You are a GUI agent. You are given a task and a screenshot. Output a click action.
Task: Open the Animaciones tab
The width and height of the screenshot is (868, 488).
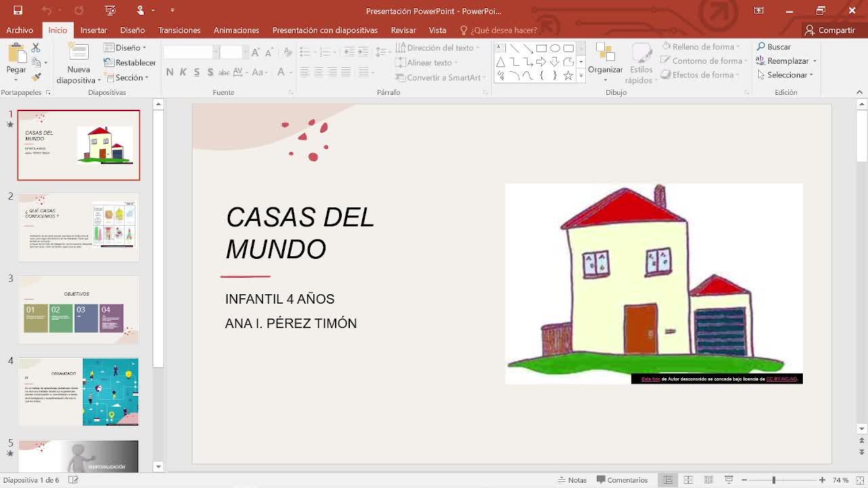coord(236,30)
